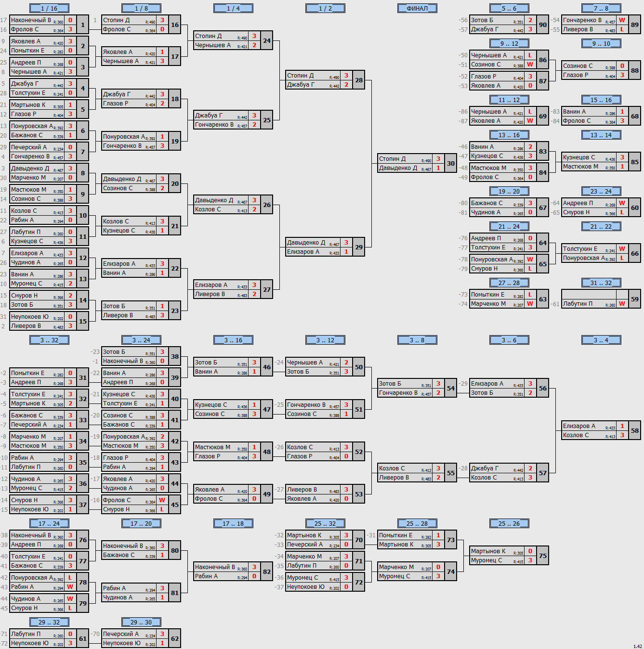Click the 29 .. 32 bracket header

49,622
